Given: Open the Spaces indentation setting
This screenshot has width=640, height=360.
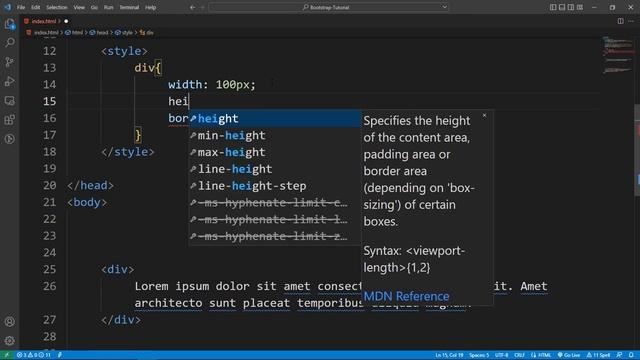Looking at the screenshot, I should [479, 355].
